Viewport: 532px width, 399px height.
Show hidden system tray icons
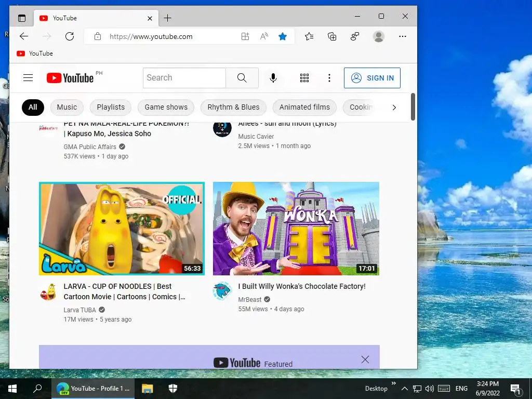coord(404,389)
